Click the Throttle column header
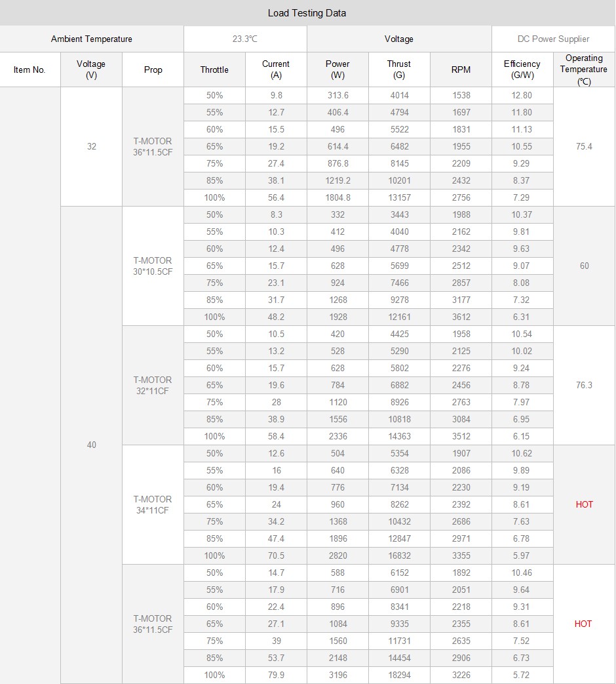The width and height of the screenshot is (616, 684). click(x=214, y=70)
